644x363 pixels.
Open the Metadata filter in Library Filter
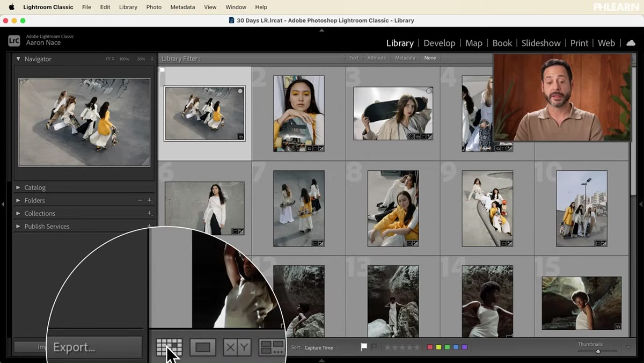coord(405,58)
